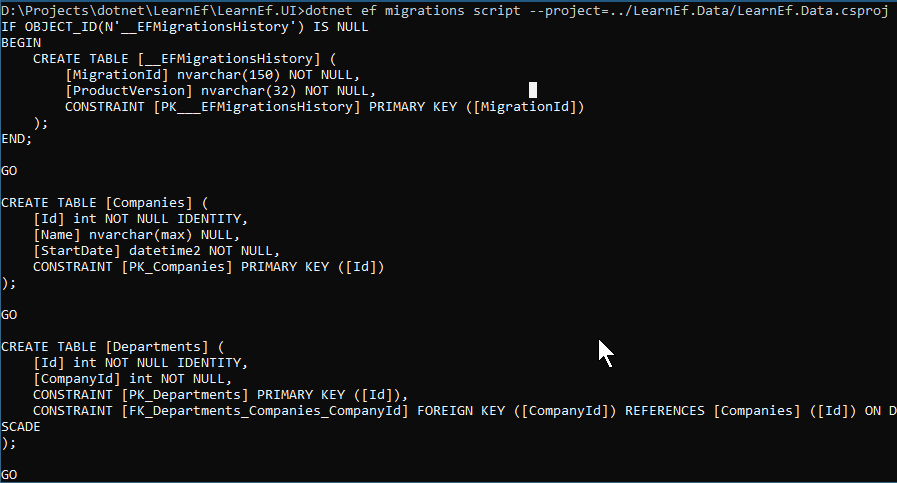Click the white block text cursor
The image size is (897, 483).
[533, 90]
